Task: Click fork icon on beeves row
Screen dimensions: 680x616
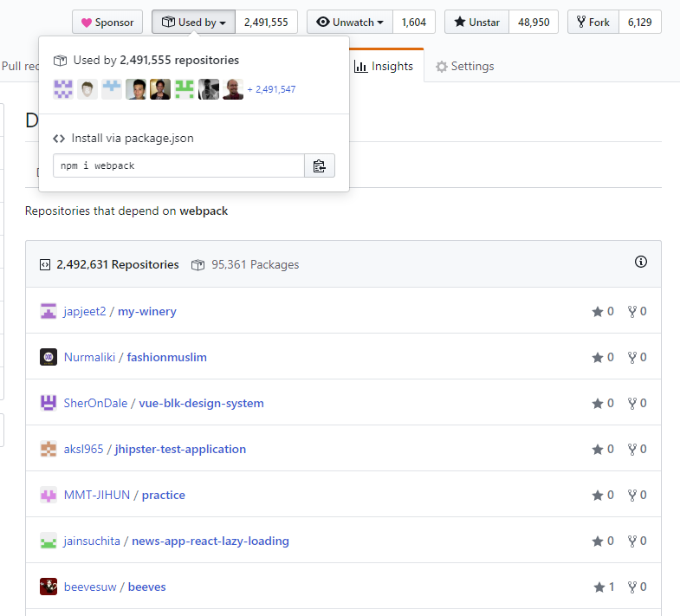Action: (632, 587)
